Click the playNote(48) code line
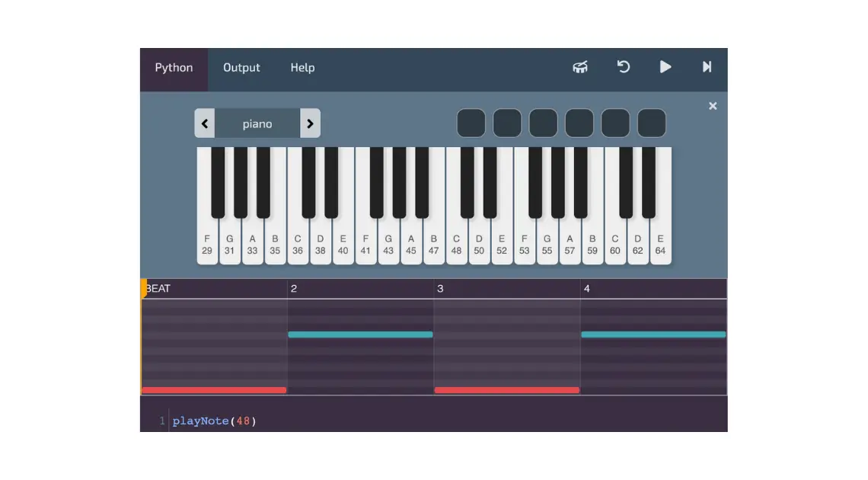 tap(214, 421)
